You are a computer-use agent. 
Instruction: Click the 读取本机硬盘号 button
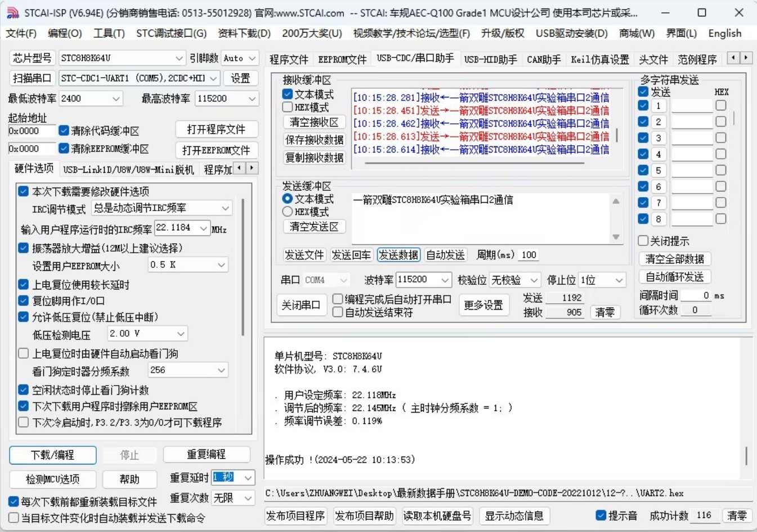point(437,516)
